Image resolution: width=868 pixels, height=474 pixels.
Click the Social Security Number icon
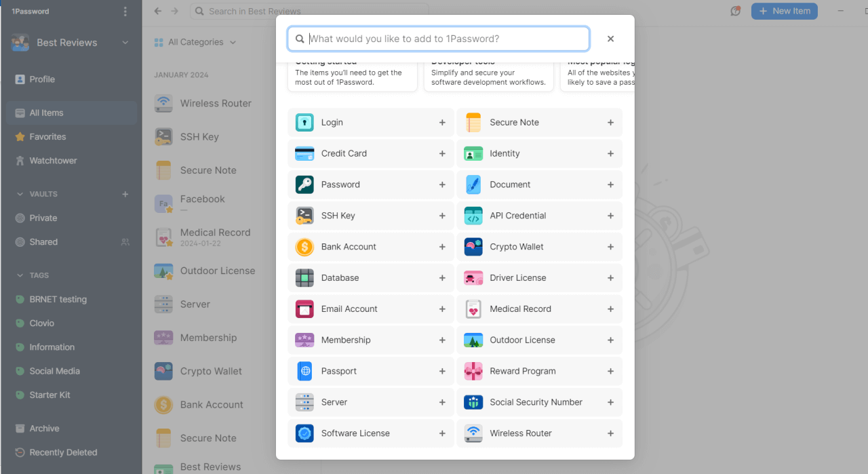coord(473,402)
